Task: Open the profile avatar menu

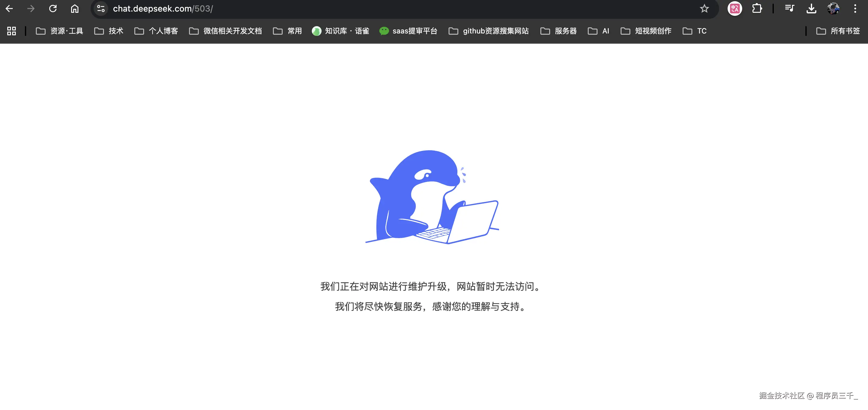Action: [x=833, y=9]
